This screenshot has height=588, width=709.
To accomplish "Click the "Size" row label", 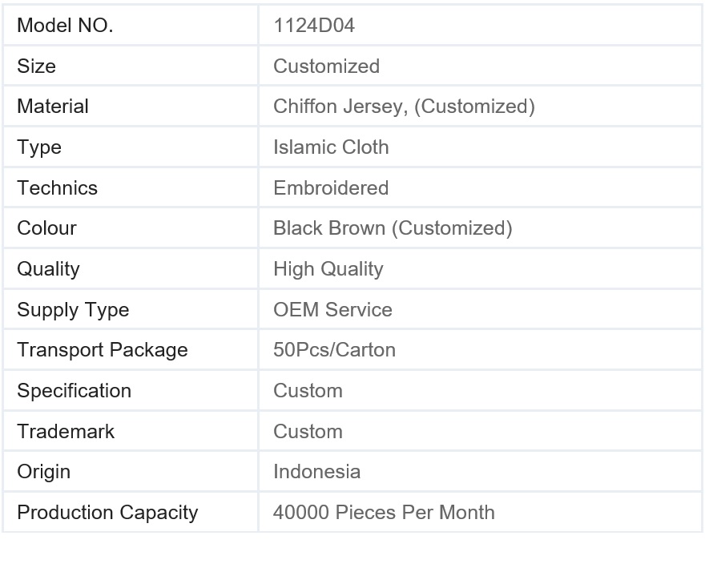I will (x=37, y=66).
